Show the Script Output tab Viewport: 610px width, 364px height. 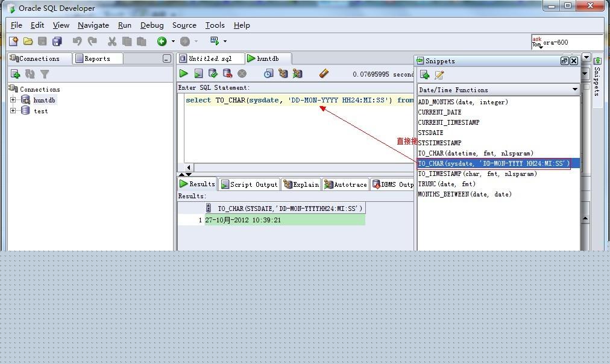tap(250, 184)
